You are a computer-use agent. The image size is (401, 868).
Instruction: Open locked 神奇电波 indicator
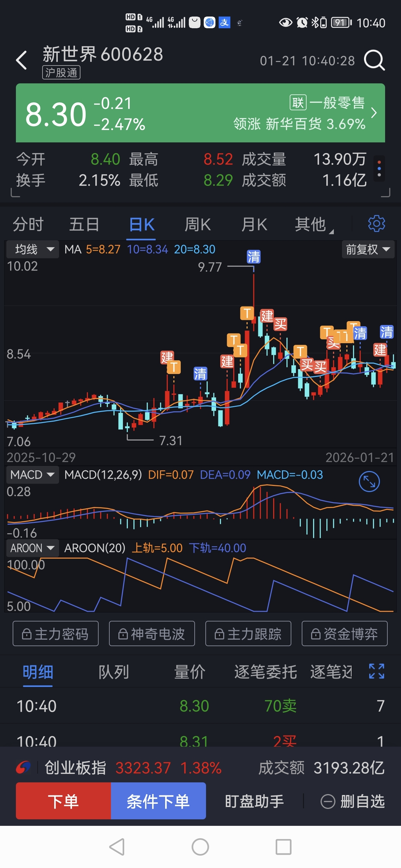152,634
